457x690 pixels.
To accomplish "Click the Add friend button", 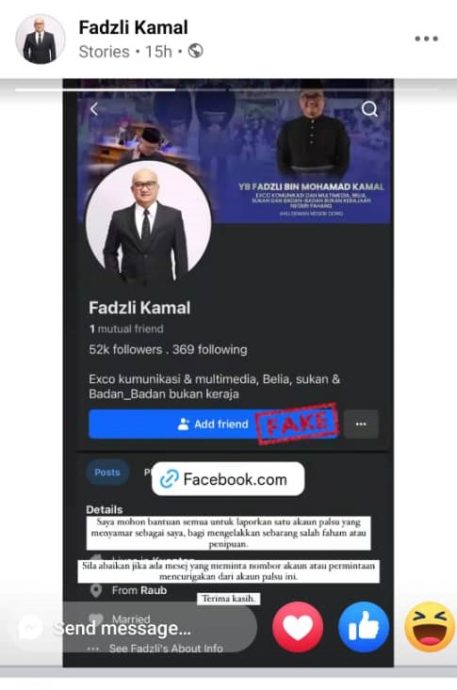I will [213, 424].
